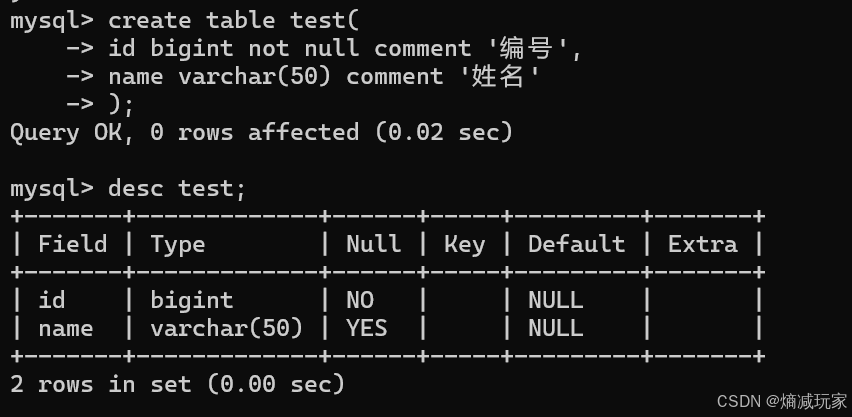Click the 'YES' value in the Null column

367,328
